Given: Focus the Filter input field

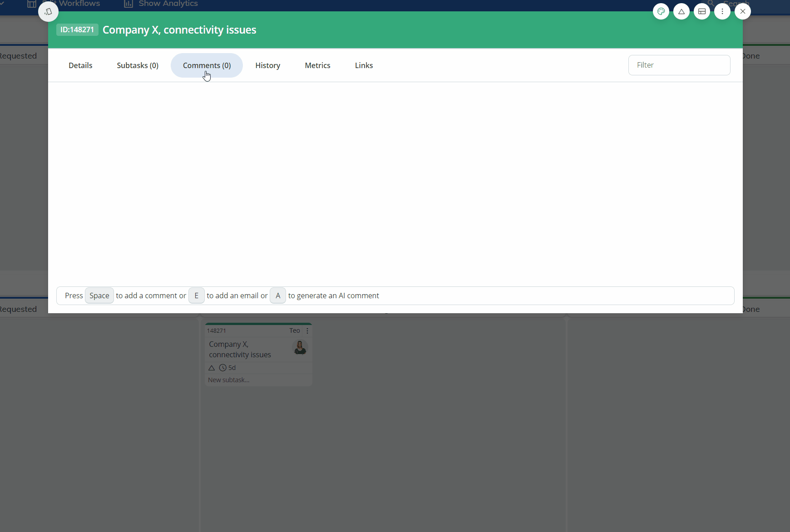Looking at the screenshot, I should coord(679,65).
